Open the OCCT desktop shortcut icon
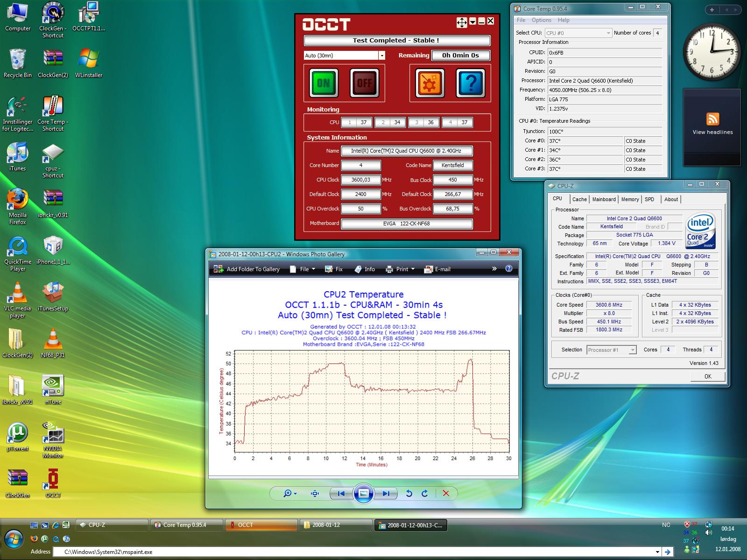Image resolution: width=747 pixels, height=560 pixels. (53, 483)
